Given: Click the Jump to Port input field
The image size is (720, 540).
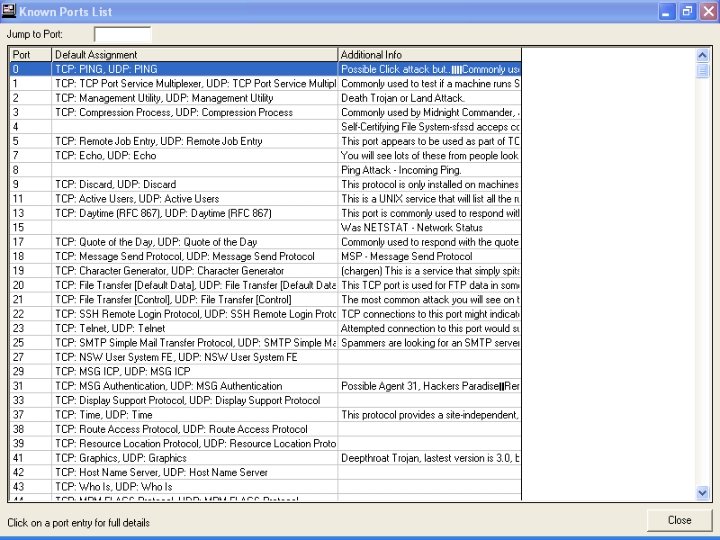Looking at the screenshot, I should point(123,34).
